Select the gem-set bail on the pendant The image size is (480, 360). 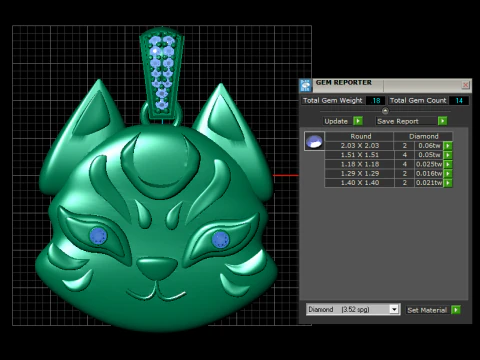click(162, 73)
